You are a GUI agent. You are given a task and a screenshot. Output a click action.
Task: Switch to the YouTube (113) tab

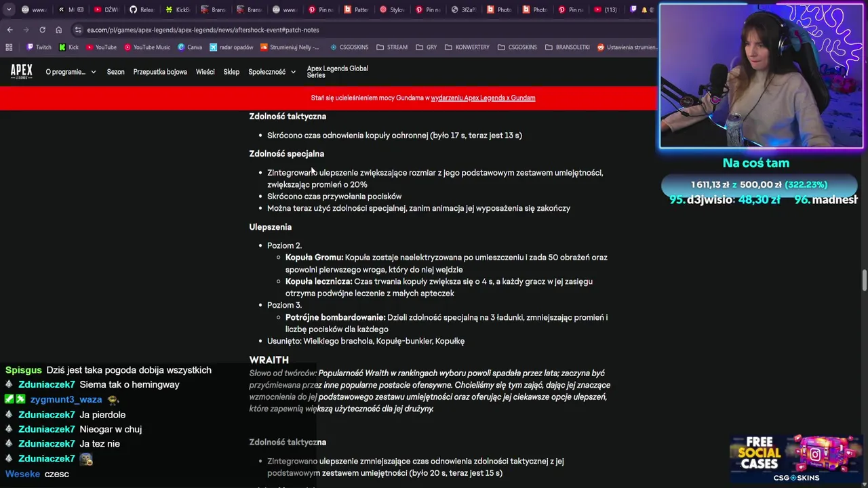(x=606, y=9)
